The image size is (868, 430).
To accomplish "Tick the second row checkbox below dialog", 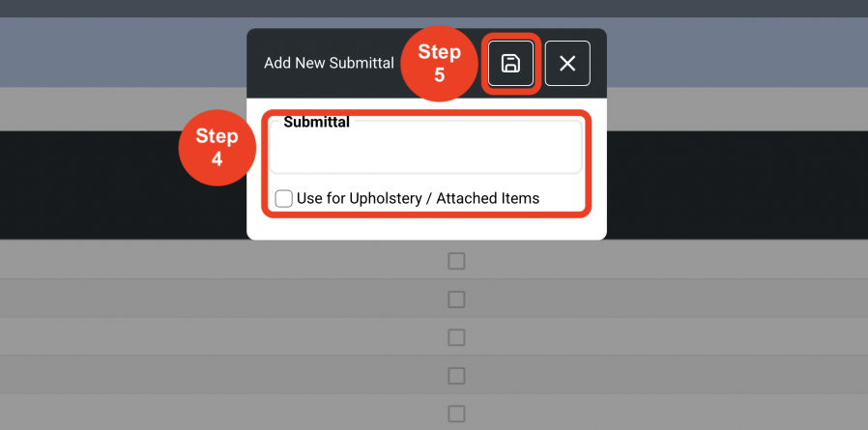I will 456,300.
